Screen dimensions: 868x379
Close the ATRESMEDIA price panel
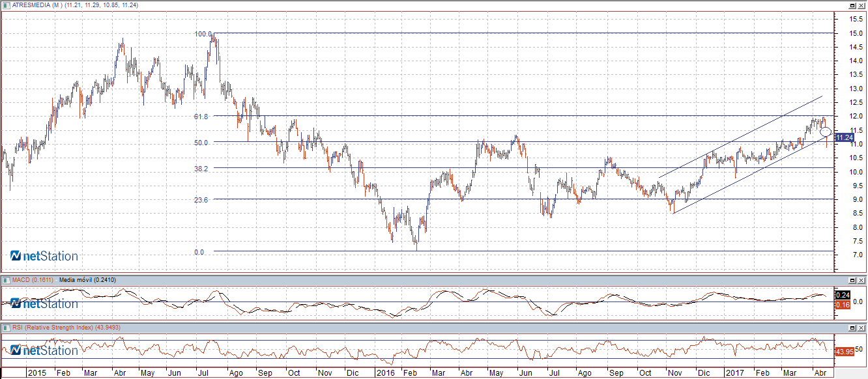pyautogui.click(x=861, y=5)
